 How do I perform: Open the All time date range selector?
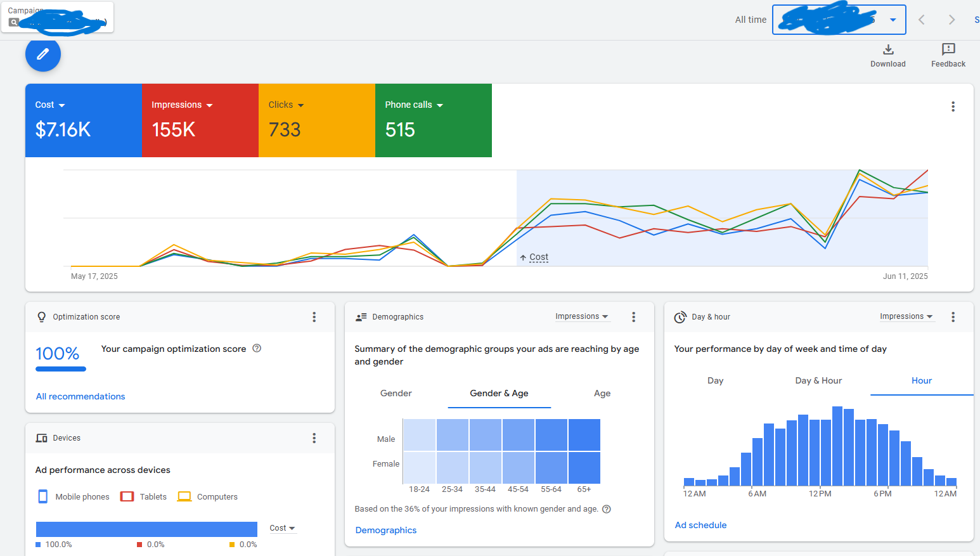pos(838,20)
